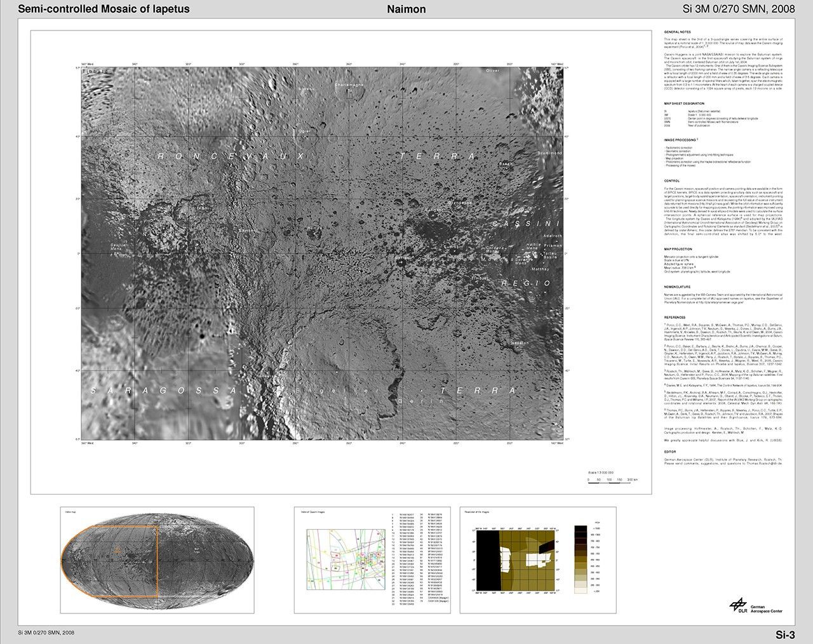Screen dimensions: 813x644
Task: Click the SARAGOSSA label on the map
Action: pos(163,390)
